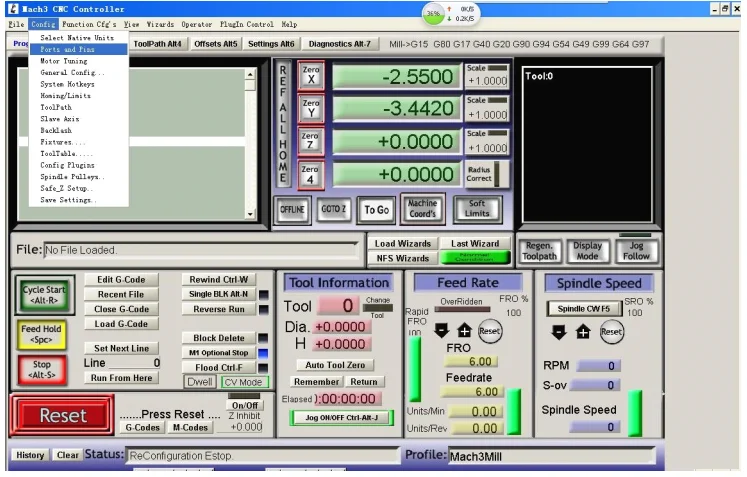Click Display Mode button
This screenshot has height=477, width=747.
pyautogui.click(x=587, y=251)
